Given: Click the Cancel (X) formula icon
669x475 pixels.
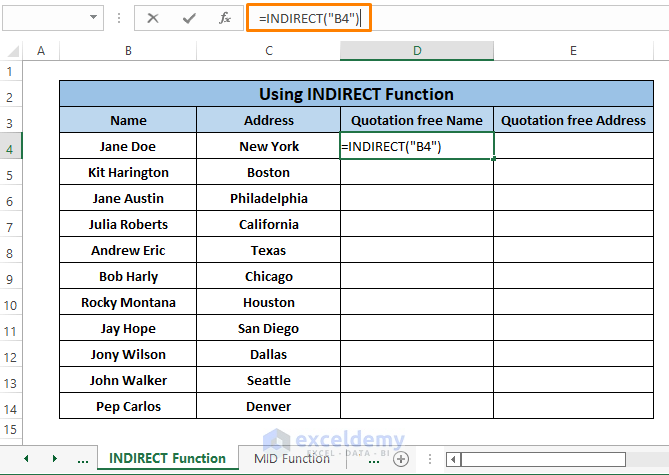Looking at the screenshot, I should pyautogui.click(x=153, y=18).
